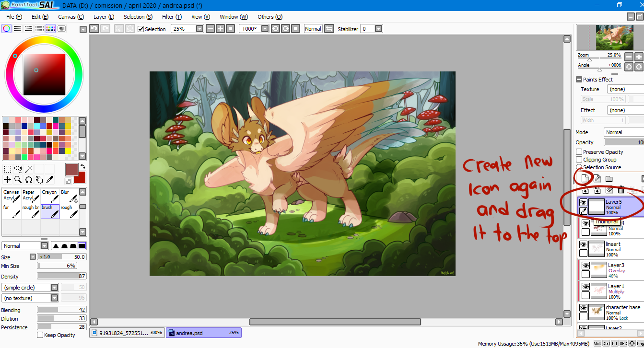644x348 pixels.
Task: Enable the Selection Source option
Action: coord(579,167)
